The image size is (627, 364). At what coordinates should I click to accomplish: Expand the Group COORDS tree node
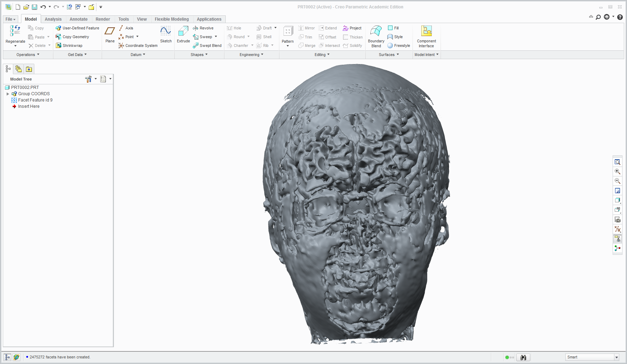(x=8, y=94)
